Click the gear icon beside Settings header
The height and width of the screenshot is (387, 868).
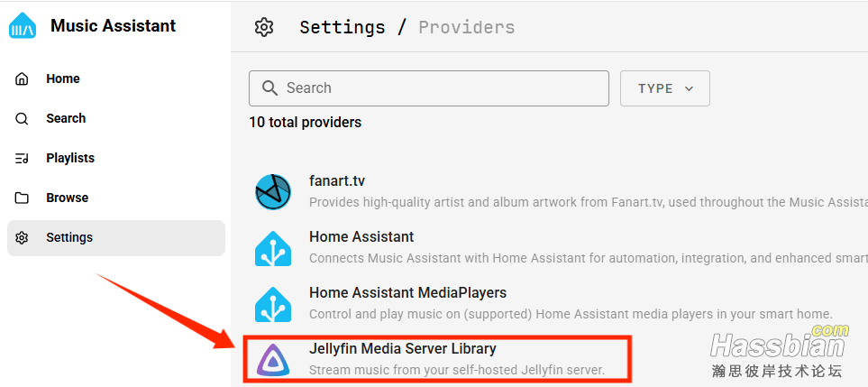(x=264, y=27)
